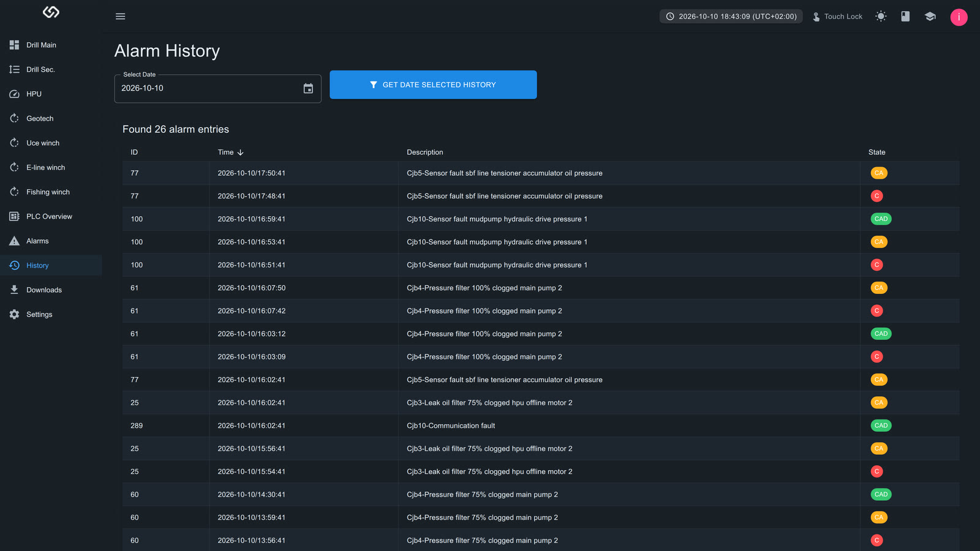This screenshot has width=980, height=551.
Task: Click Get Date Selected History button
Action: (433, 84)
